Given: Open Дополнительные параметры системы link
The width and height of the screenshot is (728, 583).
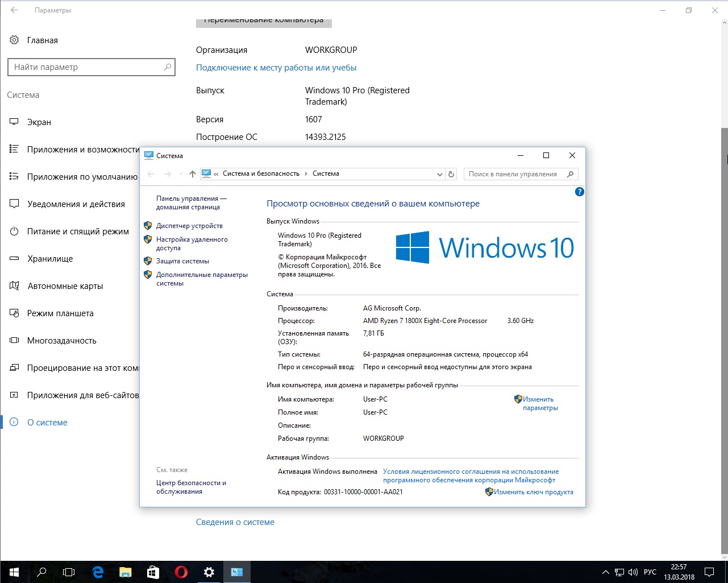Looking at the screenshot, I should (x=202, y=279).
